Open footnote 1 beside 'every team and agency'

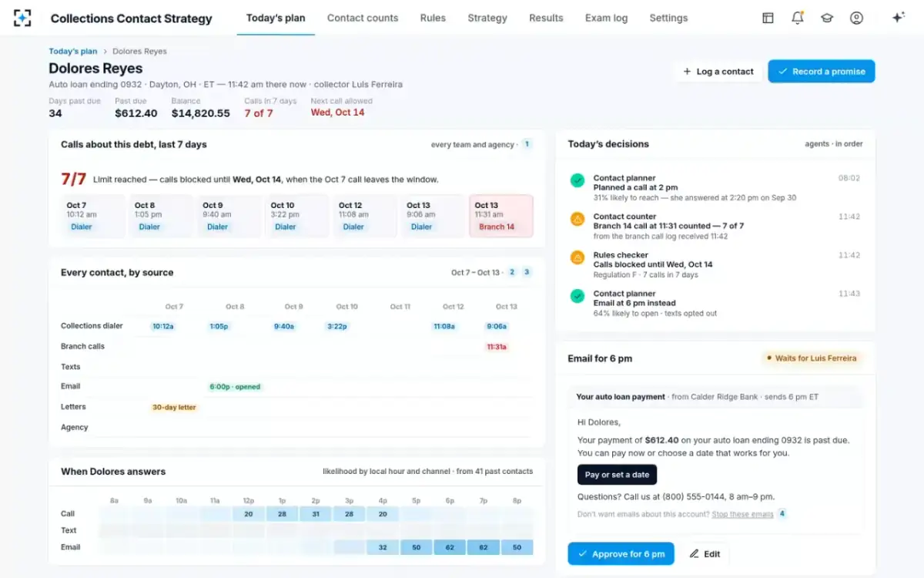(x=527, y=144)
